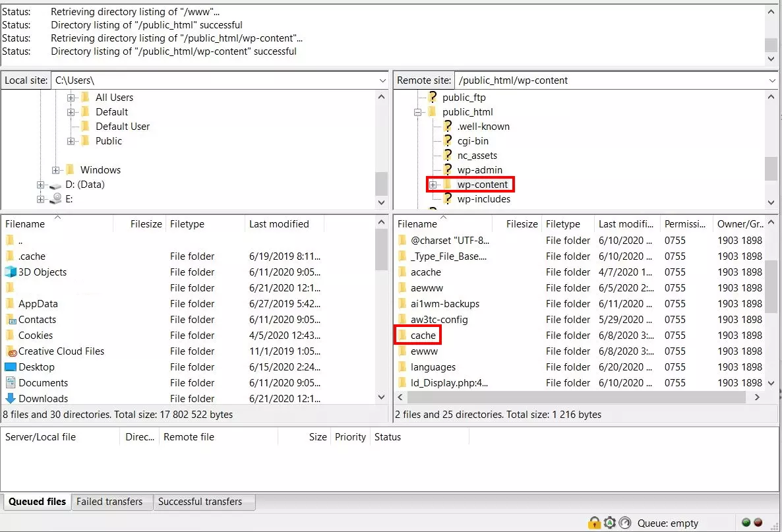Click the 3D Objects cube icon
The width and height of the screenshot is (782, 532).
[11, 272]
